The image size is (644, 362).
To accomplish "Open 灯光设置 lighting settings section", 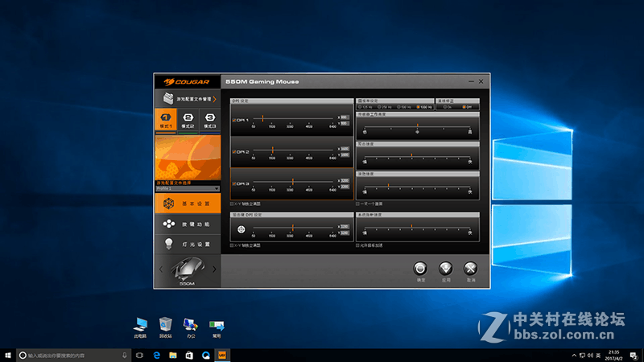I will 187,244.
